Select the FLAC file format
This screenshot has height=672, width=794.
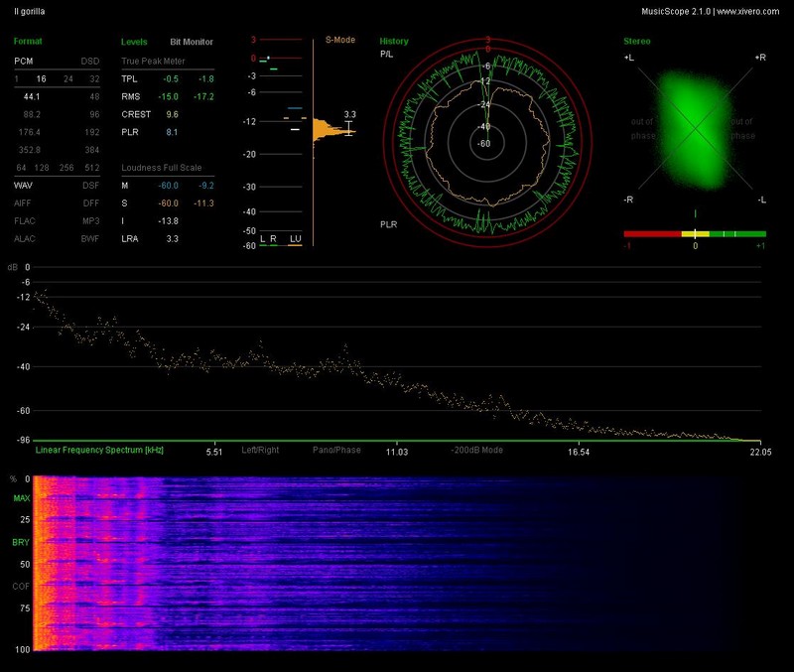coord(25,220)
